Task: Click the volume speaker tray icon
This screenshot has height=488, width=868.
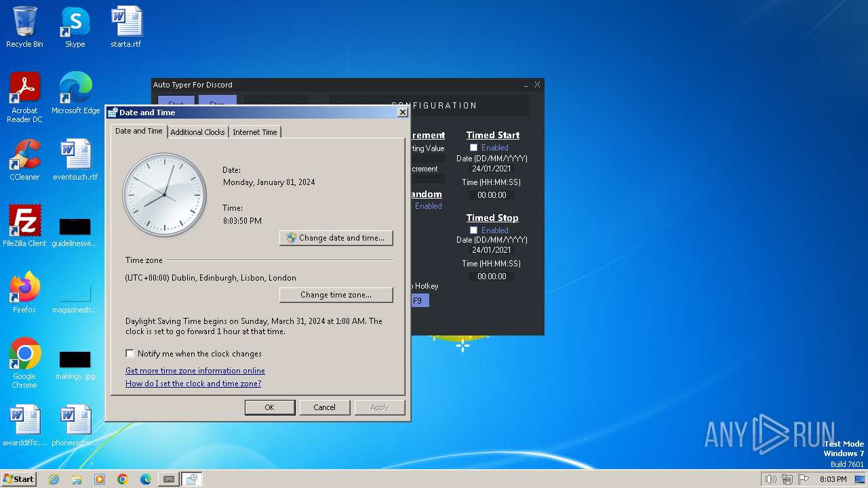Action: click(771, 479)
